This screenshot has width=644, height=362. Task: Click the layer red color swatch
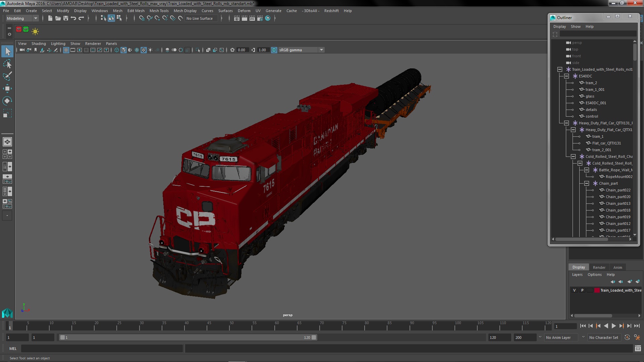pos(597,290)
